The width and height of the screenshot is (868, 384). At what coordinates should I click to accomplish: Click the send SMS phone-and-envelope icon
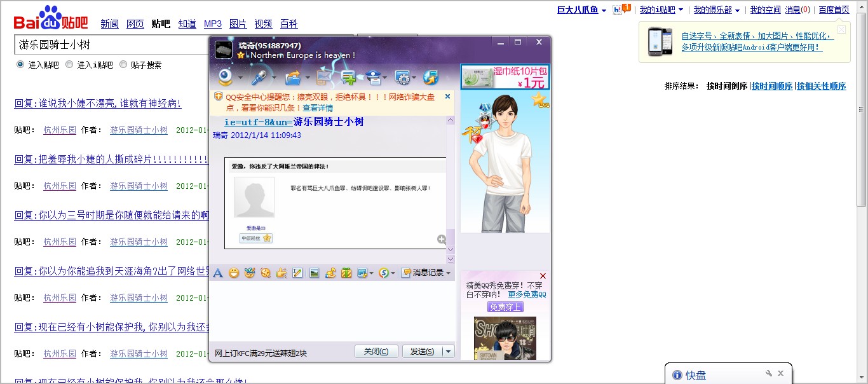(324, 78)
